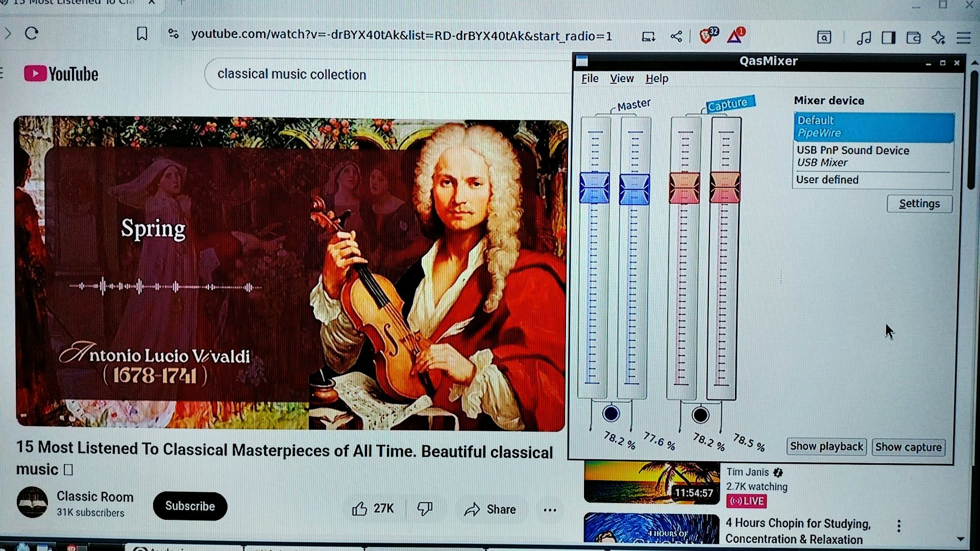Select USB PnP Sound Device mixer
The width and height of the screenshot is (980, 551).
click(x=873, y=156)
